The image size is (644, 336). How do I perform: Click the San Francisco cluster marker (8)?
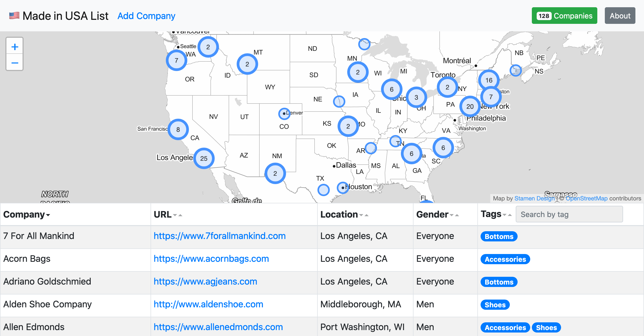coord(177,130)
